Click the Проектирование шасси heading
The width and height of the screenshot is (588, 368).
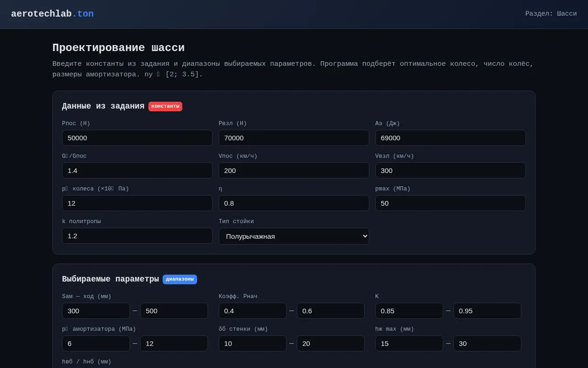[119, 48]
